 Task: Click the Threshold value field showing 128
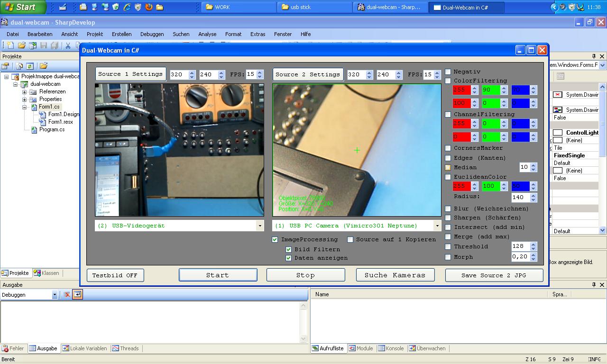tap(520, 246)
